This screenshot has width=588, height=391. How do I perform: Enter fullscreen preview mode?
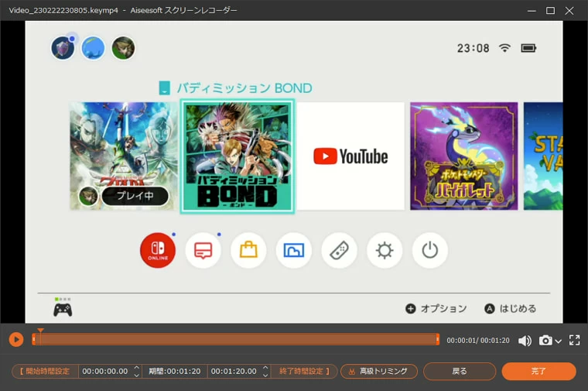coord(574,341)
